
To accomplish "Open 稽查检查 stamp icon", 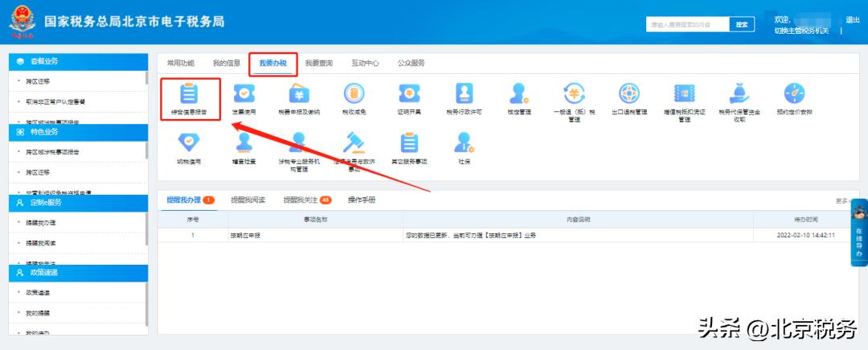I will point(244,143).
